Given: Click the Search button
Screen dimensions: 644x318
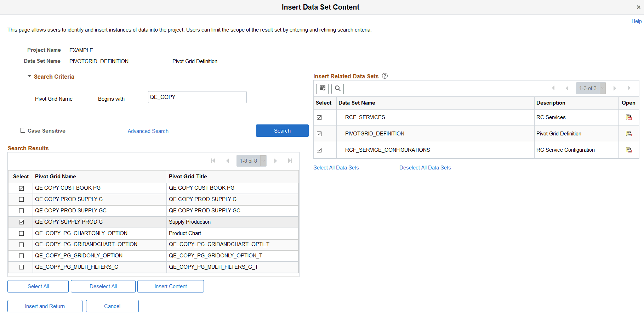Looking at the screenshot, I should pyautogui.click(x=282, y=130).
